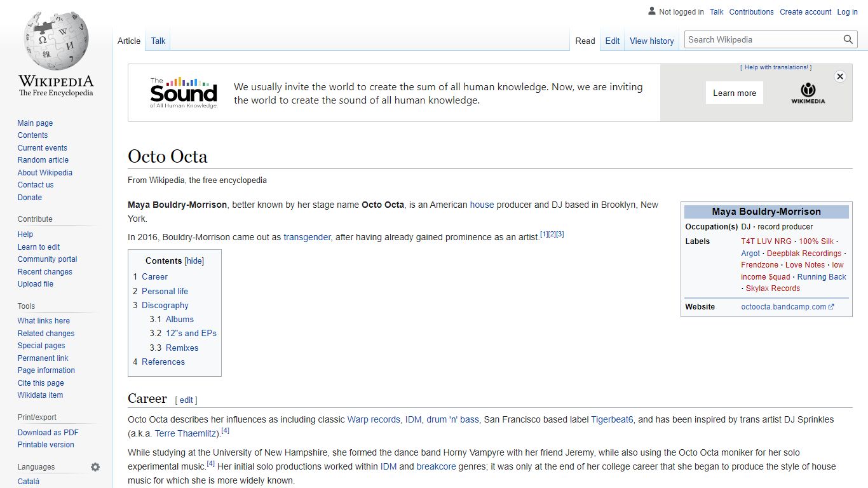868x488 pixels.
Task: Switch to the Talk tab
Action: [x=158, y=41]
